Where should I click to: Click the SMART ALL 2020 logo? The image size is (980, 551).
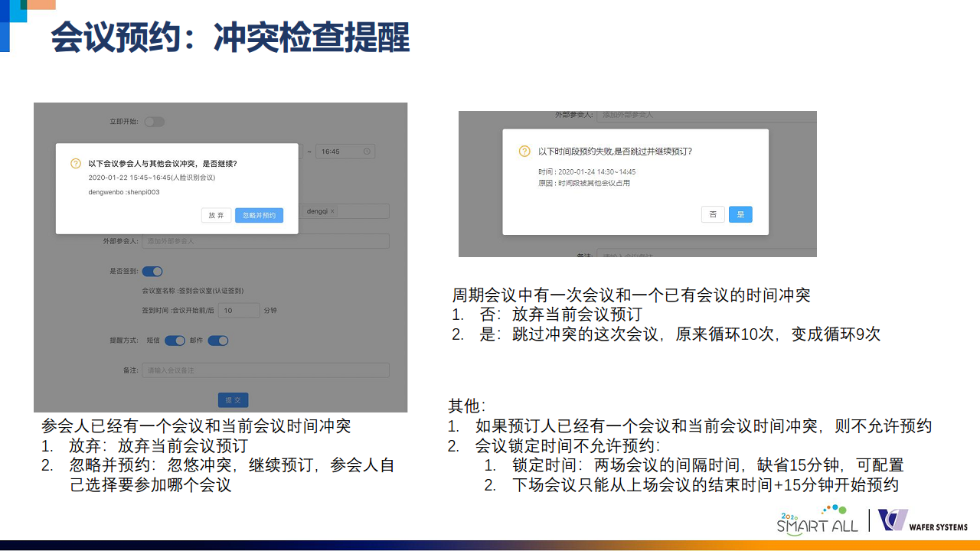817,520
